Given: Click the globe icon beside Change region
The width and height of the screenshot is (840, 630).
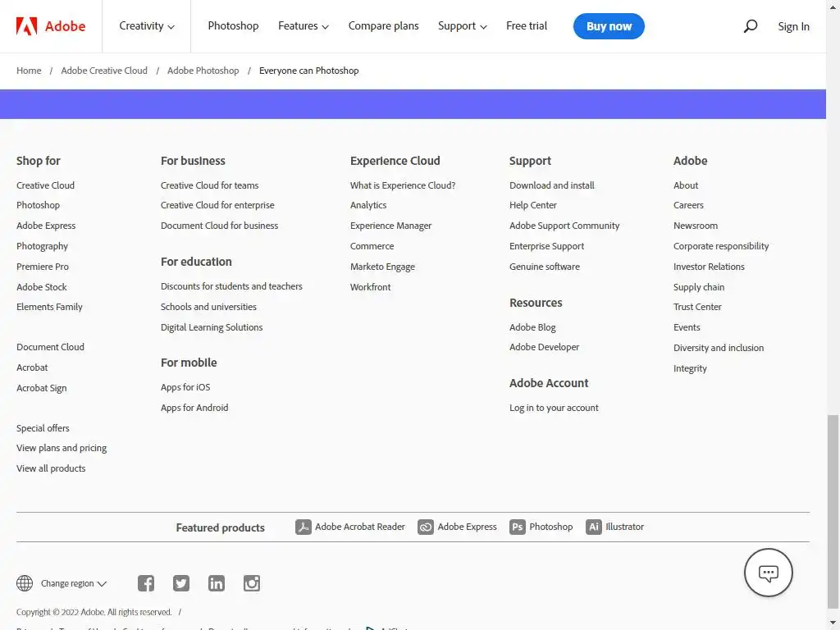Looking at the screenshot, I should click(x=25, y=583).
